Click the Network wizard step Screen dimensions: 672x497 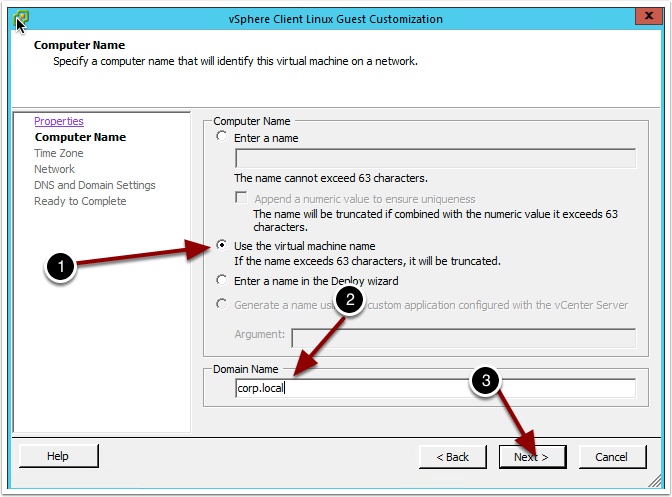point(54,169)
